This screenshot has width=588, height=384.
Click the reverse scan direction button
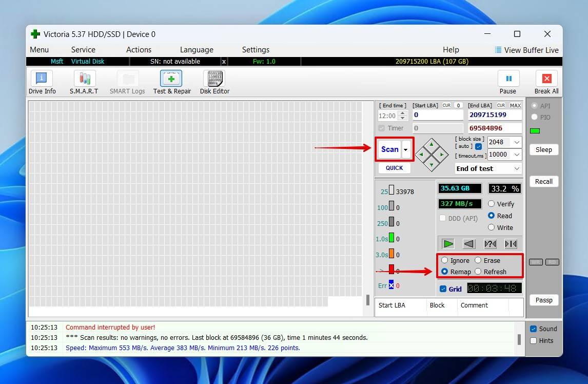469,244
